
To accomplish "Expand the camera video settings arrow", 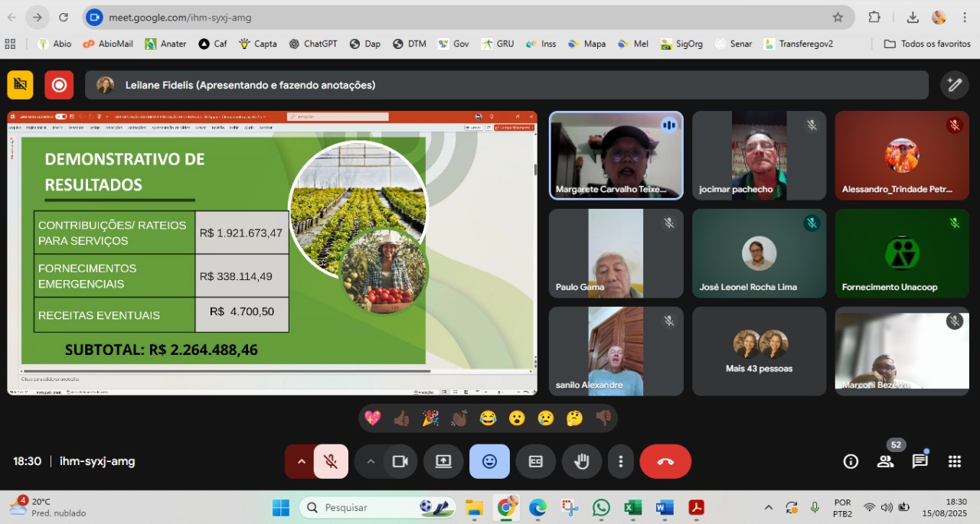I will (371, 461).
